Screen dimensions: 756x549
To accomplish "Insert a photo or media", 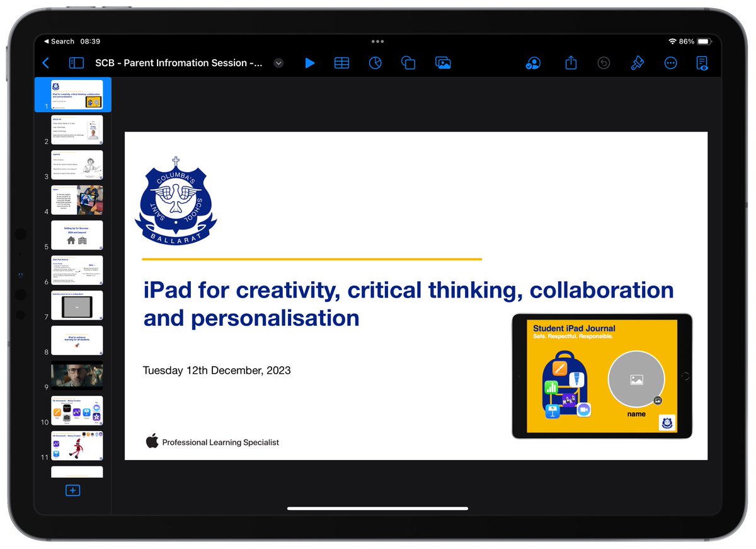I will [x=443, y=63].
